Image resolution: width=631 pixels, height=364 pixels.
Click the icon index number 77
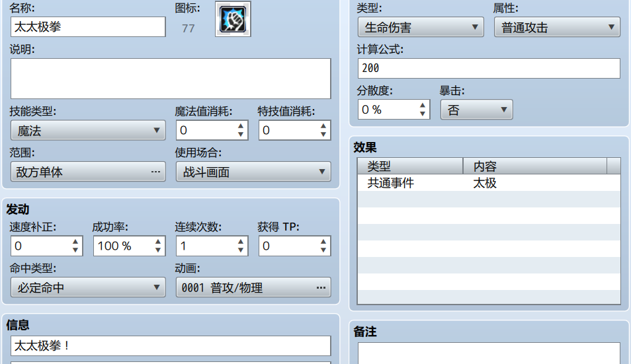[189, 28]
